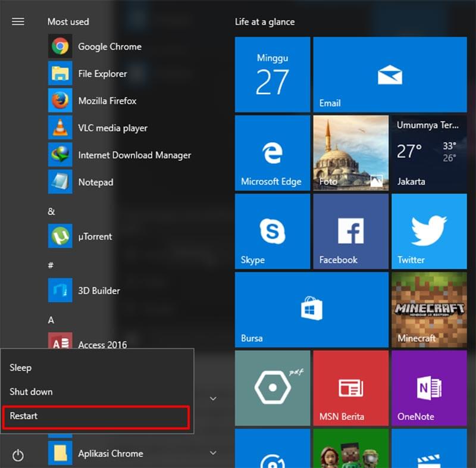The width and height of the screenshot is (476, 468).
Task: Open the hamburger menu at top left
Action: (x=18, y=21)
